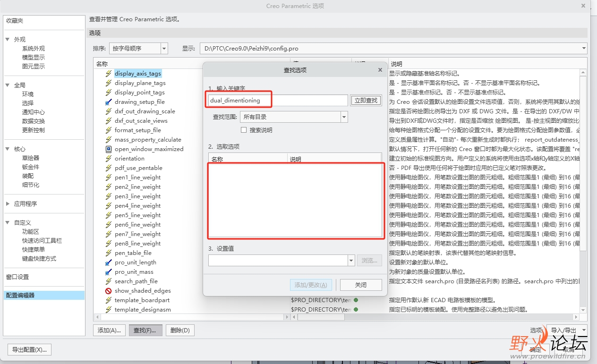Click lightning icon beside pen4_line_weight
This screenshot has width=597, height=364.
(x=109, y=206)
